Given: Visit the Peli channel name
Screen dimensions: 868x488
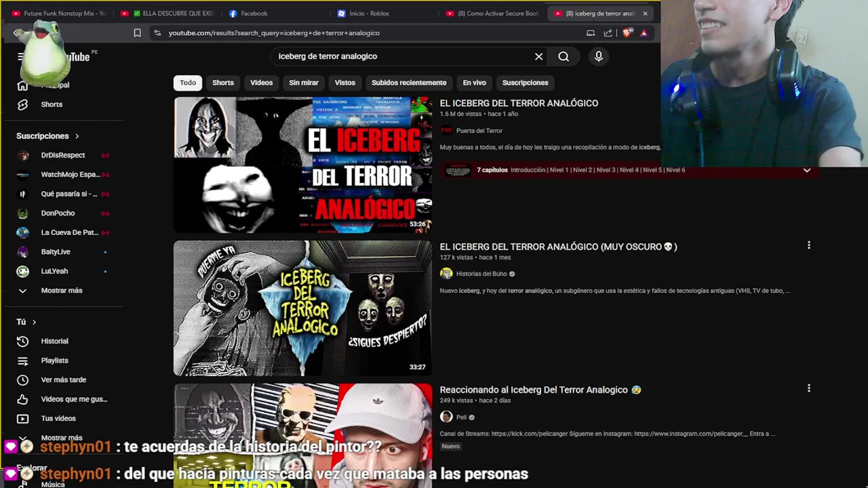Looking at the screenshot, I should [461, 418].
